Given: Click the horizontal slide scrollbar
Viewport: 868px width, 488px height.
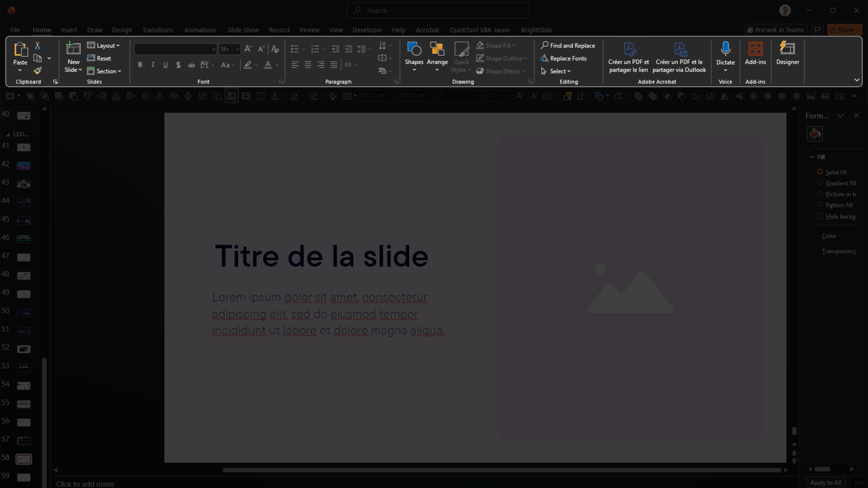Looking at the screenshot, I should (502, 470).
